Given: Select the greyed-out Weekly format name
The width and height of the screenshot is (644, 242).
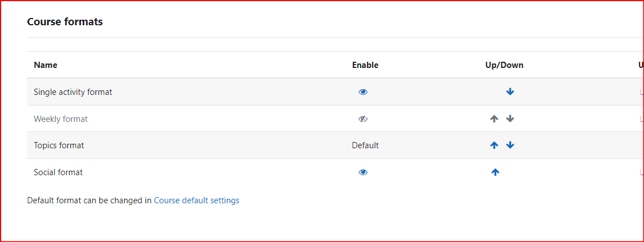Looking at the screenshot, I should pos(61,119).
